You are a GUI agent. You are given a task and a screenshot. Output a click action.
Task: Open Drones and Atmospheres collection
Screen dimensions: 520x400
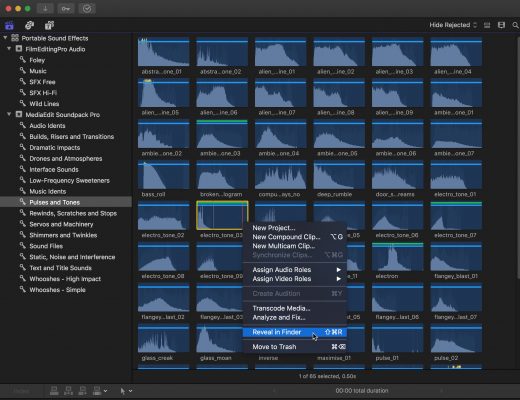66,159
